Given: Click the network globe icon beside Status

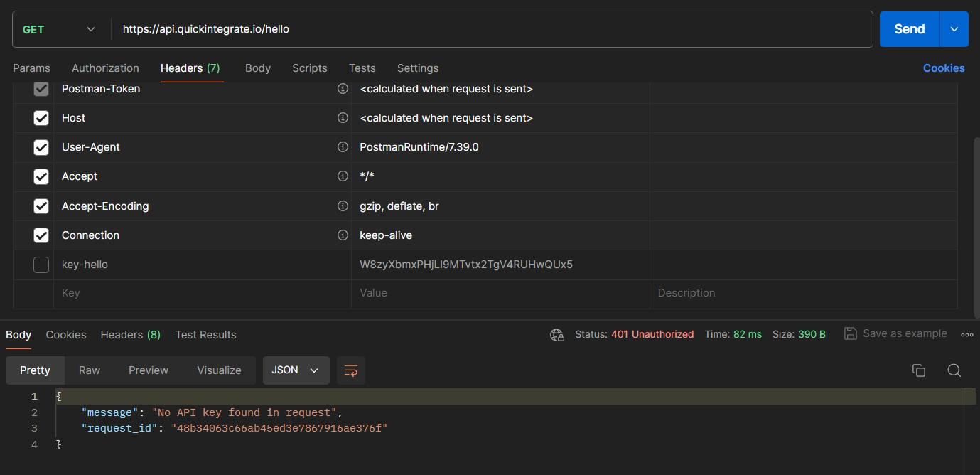Looking at the screenshot, I should [557, 334].
